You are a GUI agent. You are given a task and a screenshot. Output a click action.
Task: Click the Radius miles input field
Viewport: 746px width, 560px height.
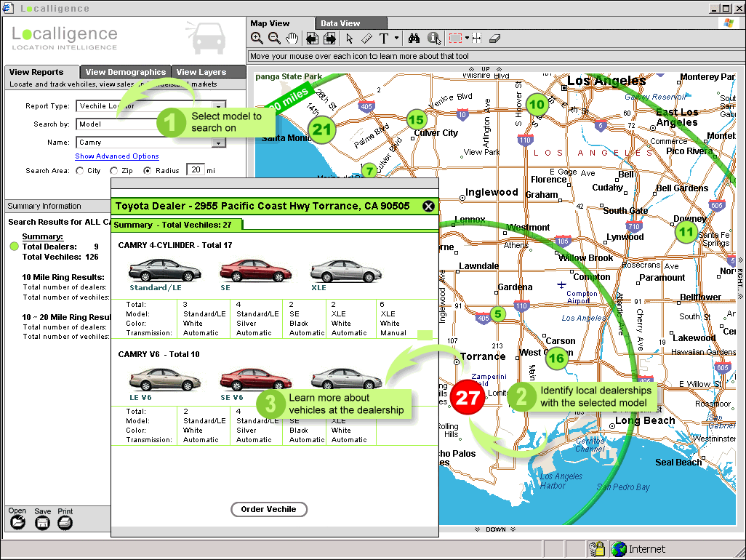click(x=196, y=170)
